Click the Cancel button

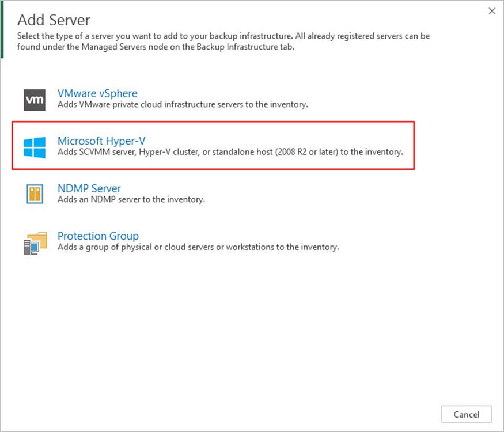coord(467,414)
